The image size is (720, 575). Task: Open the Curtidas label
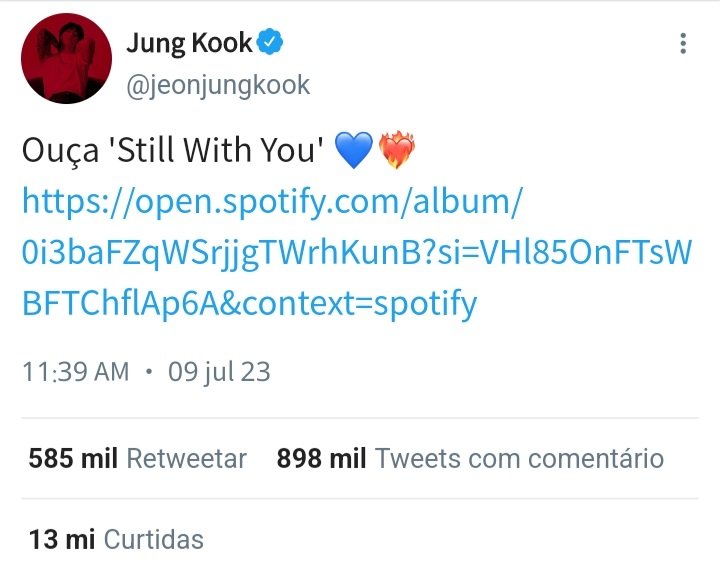tap(154, 539)
